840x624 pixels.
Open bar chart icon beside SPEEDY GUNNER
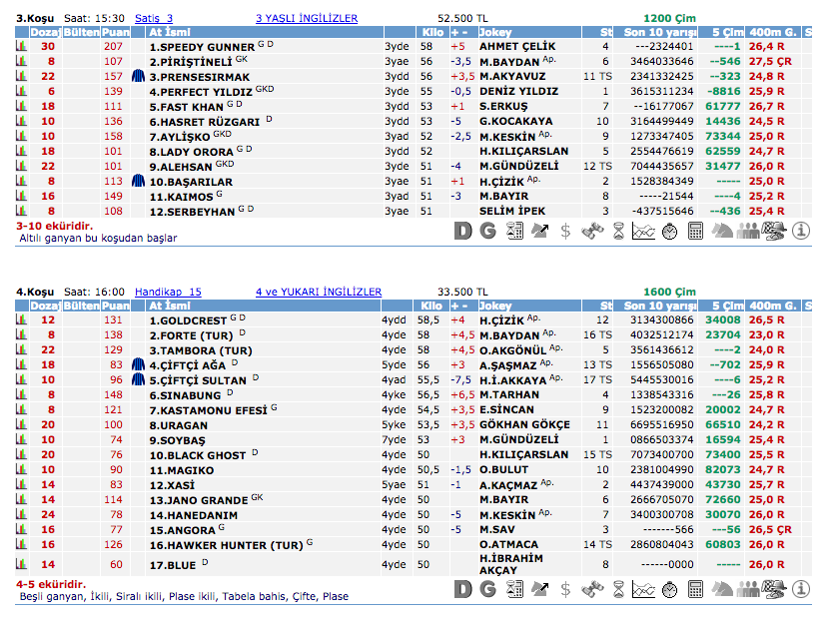(20, 47)
